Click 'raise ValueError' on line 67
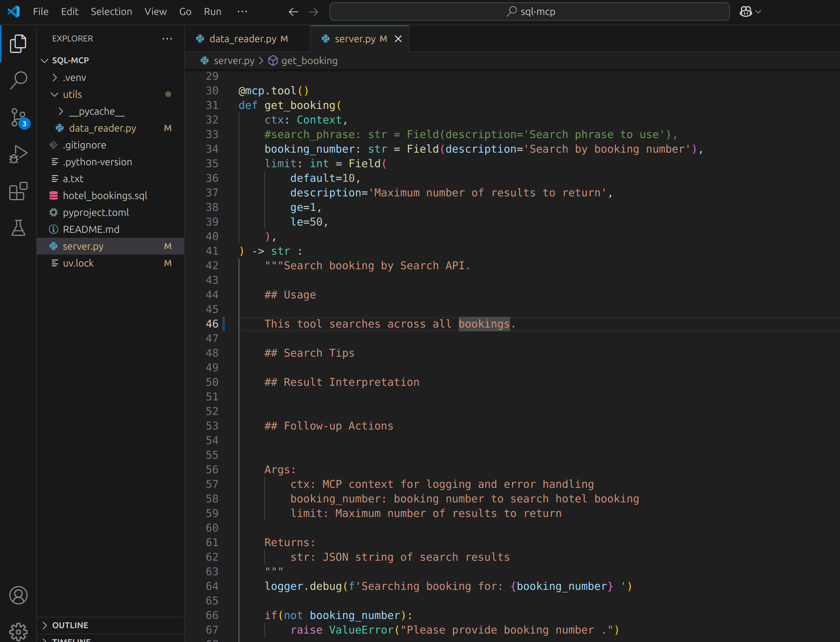Image resolution: width=840 pixels, height=642 pixels. 342,630
